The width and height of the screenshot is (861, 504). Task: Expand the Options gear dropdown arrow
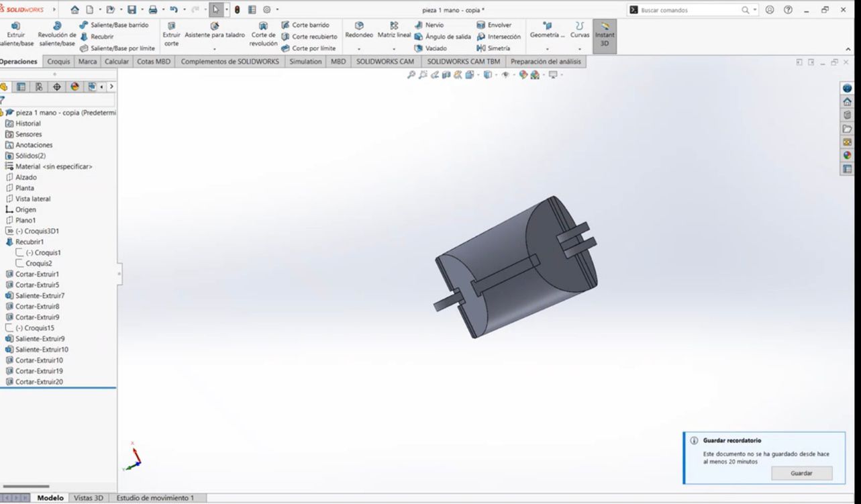click(277, 10)
